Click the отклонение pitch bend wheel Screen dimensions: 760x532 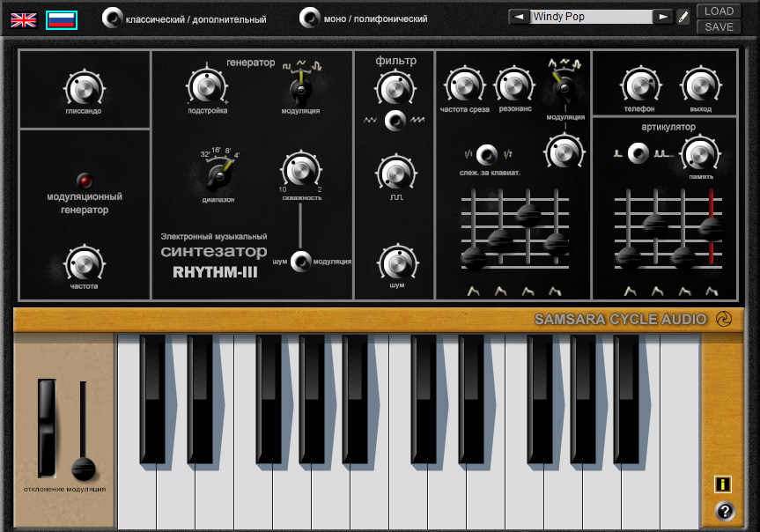47,428
